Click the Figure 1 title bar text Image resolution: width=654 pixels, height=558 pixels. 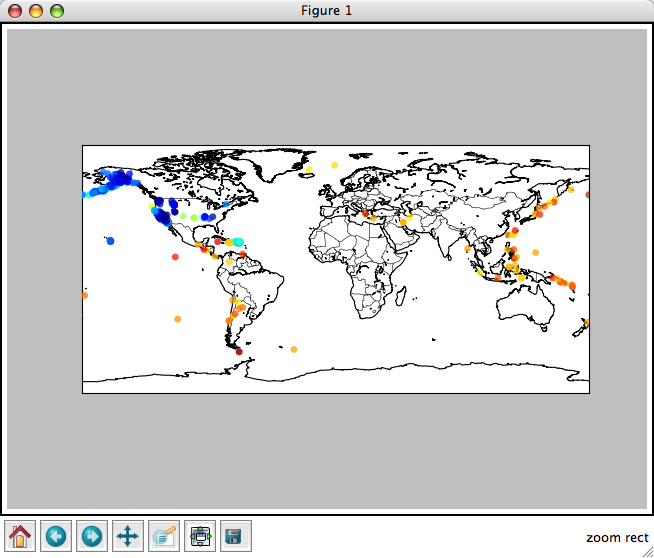coord(326,11)
